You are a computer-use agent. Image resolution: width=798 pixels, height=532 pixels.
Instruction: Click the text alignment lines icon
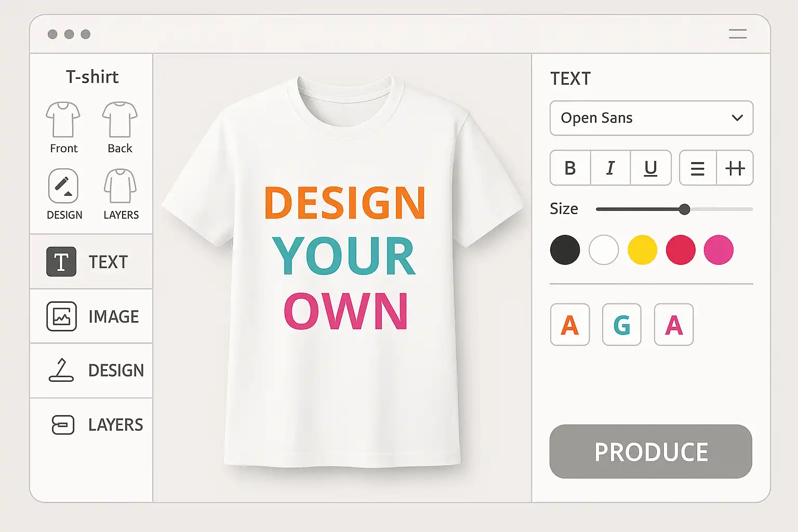697,168
